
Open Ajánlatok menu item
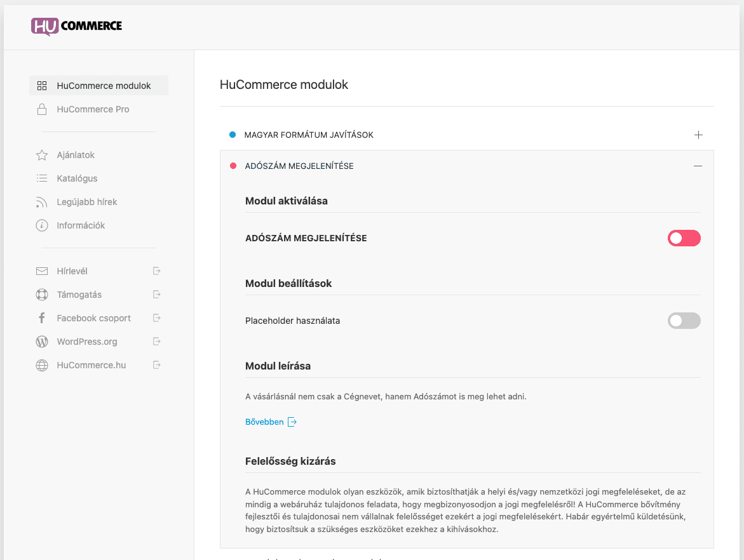[98, 155]
